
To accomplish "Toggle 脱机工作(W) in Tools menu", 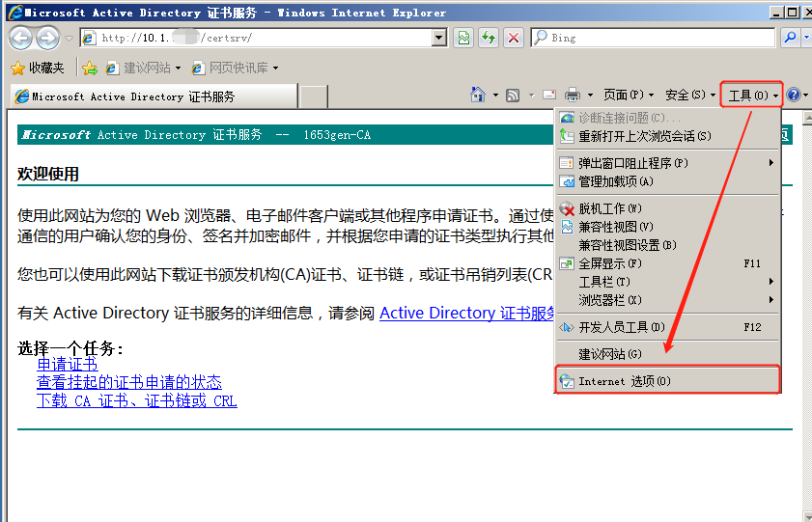I will (667, 208).
